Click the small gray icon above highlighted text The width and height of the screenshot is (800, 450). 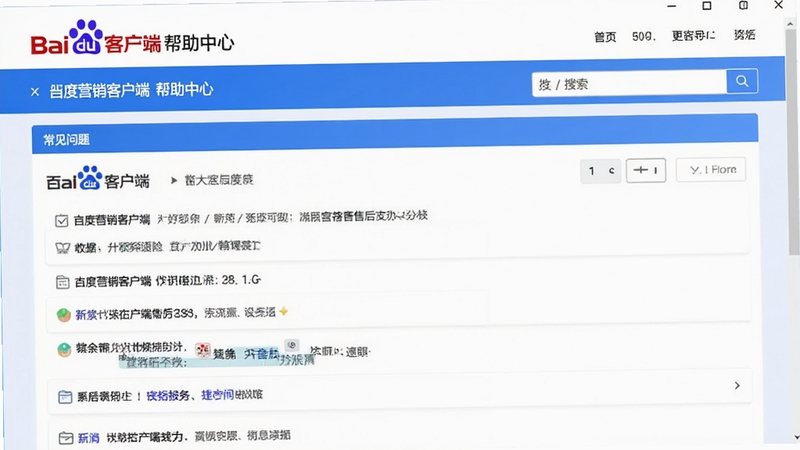[x=291, y=345]
